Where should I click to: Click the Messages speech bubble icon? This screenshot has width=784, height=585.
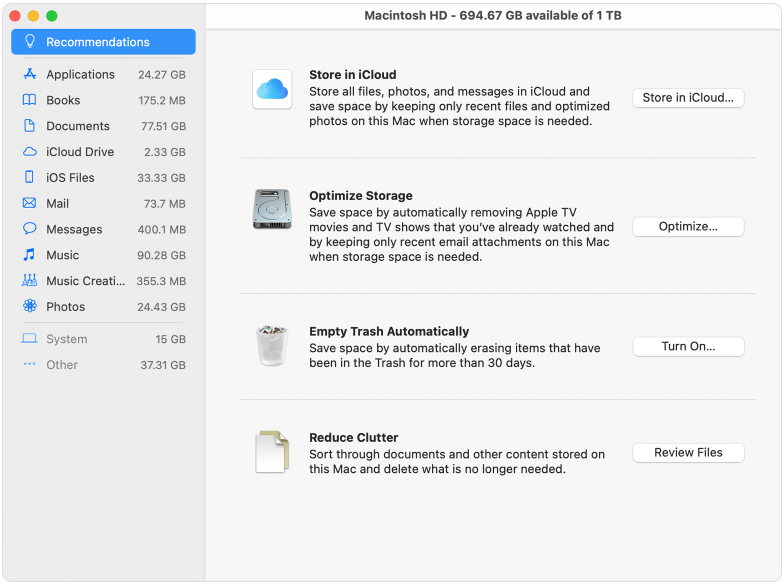29,229
